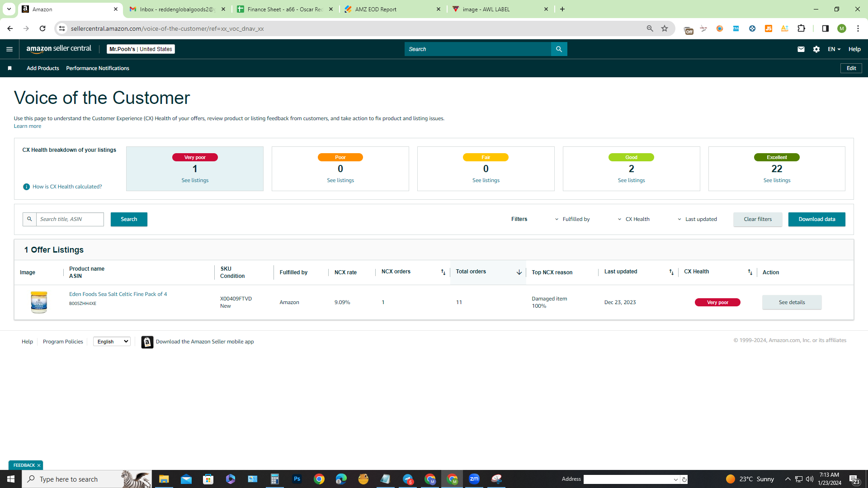Open the Mr.Pooh's United States account switcher
The height and width of the screenshot is (488, 868).
tap(141, 49)
